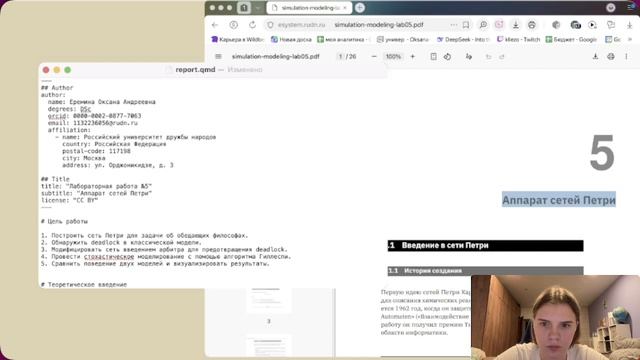The image size is (640, 360).
Task: Click PDF redo arrow
Action: [x=502, y=57]
